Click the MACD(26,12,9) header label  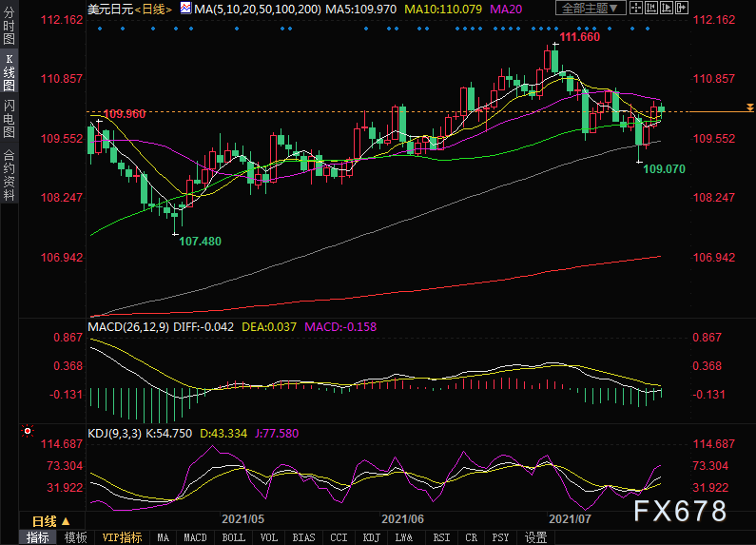[128, 327]
